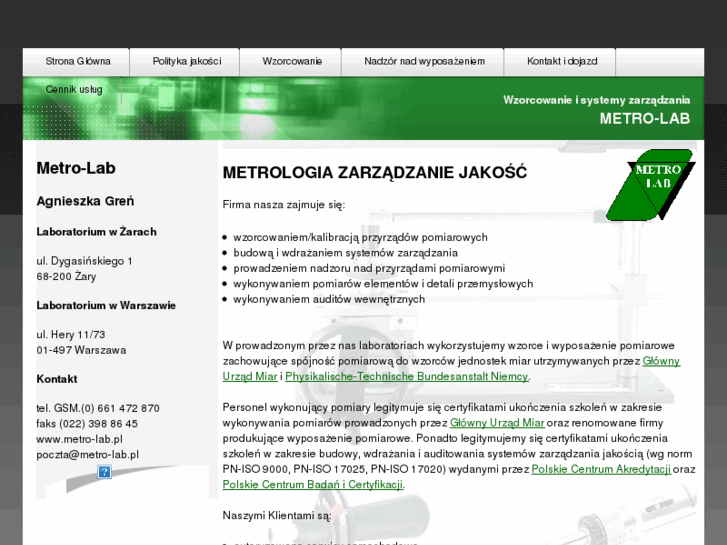The height and width of the screenshot is (545, 727).
Task: Open the Polskie Centrum Akredytacji link
Action: pos(601,469)
